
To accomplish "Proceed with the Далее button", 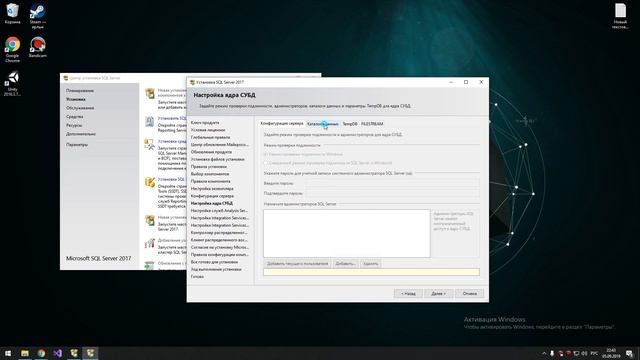I will click(x=438, y=293).
